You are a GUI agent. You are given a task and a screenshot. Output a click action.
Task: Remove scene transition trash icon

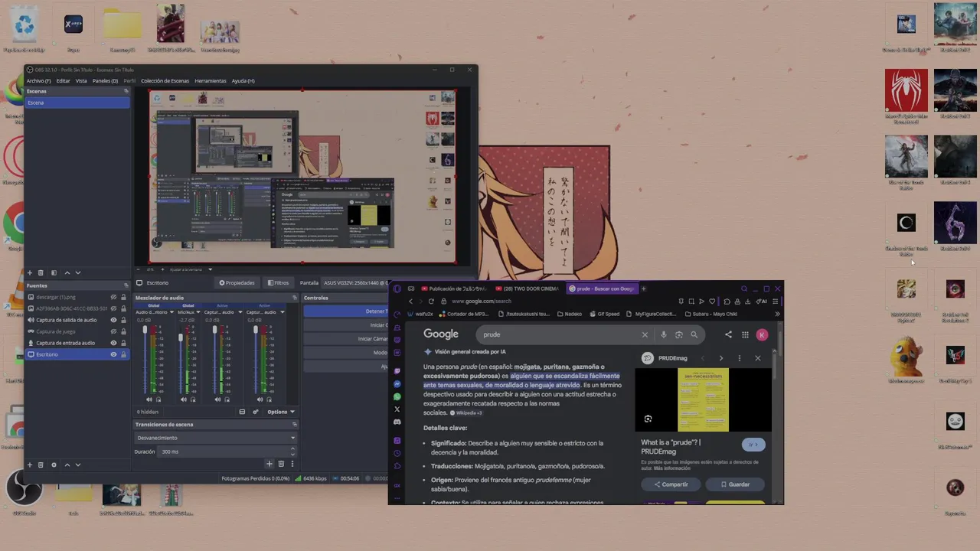(281, 464)
